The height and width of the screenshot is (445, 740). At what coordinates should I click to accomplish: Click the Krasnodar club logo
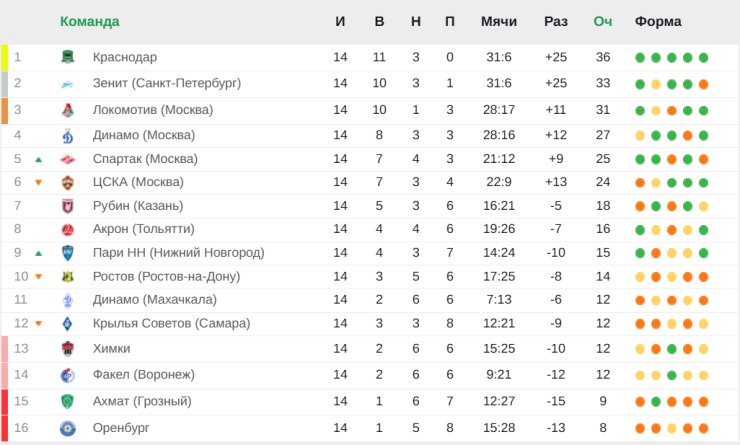coord(67,58)
